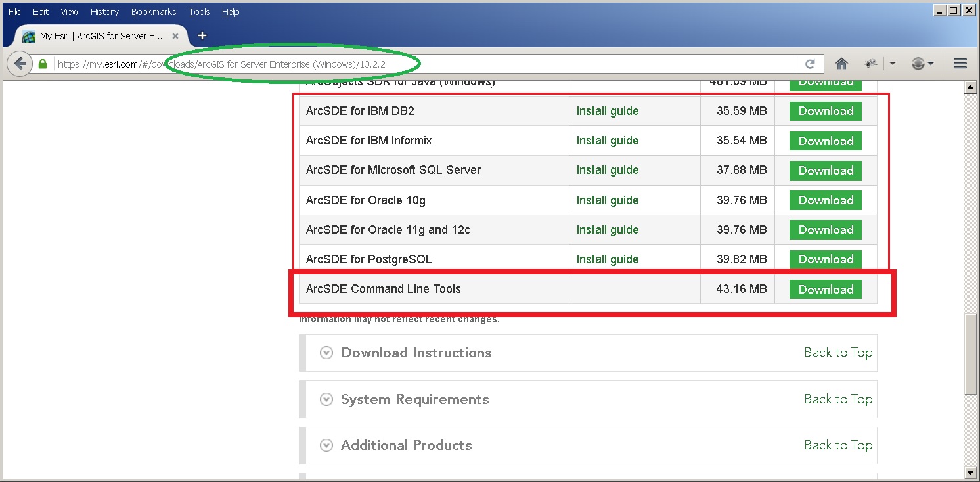980x482 pixels.
Task: Open the hamburger menu icon
Action: [960, 64]
